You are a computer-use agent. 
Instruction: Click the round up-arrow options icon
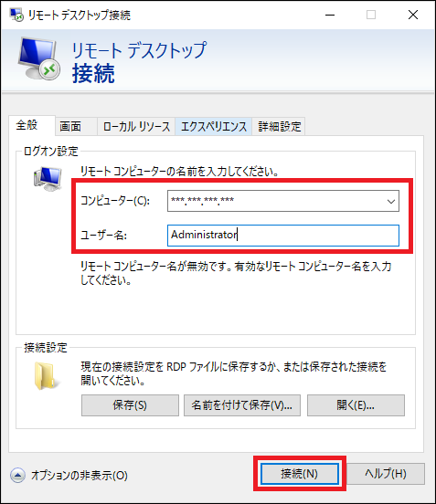(x=17, y=475)
